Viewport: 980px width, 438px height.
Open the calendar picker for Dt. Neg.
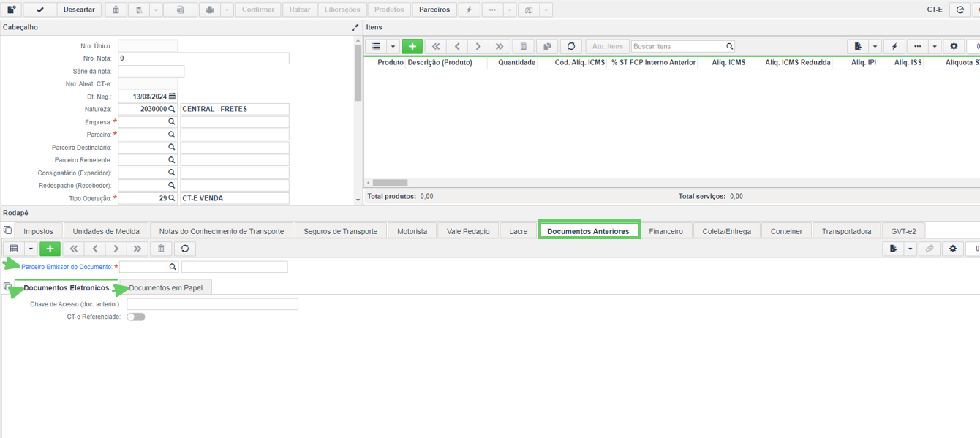click(173, 97)
